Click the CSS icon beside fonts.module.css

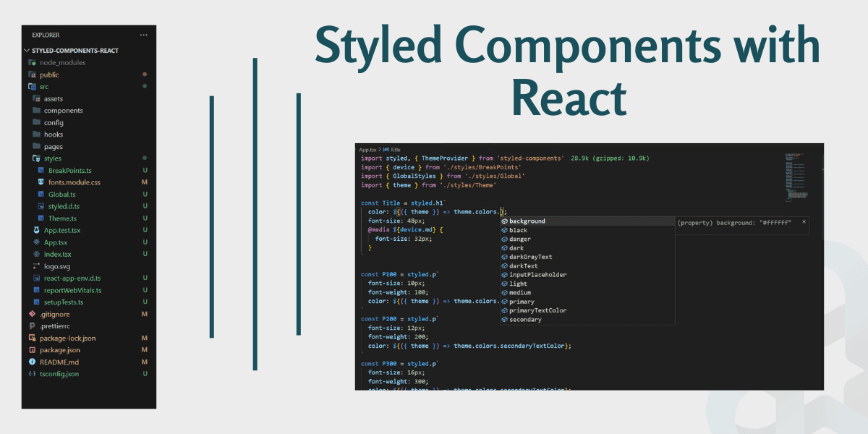[41, 182]
